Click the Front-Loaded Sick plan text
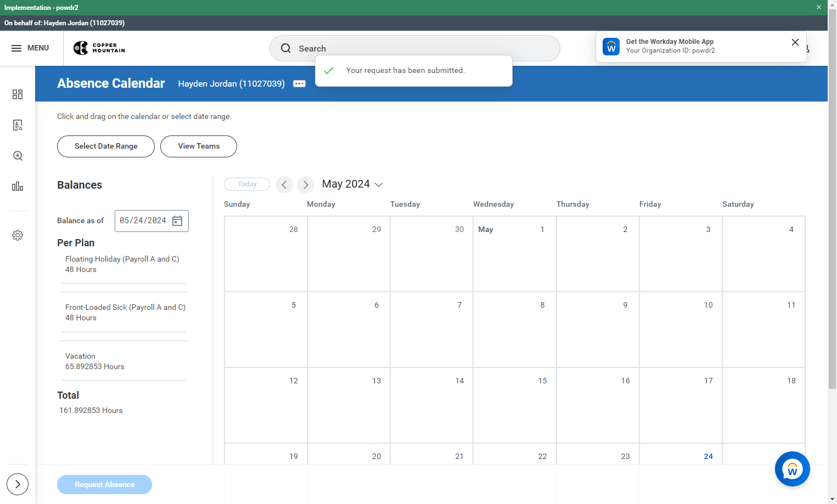 (x=126, y=307)
